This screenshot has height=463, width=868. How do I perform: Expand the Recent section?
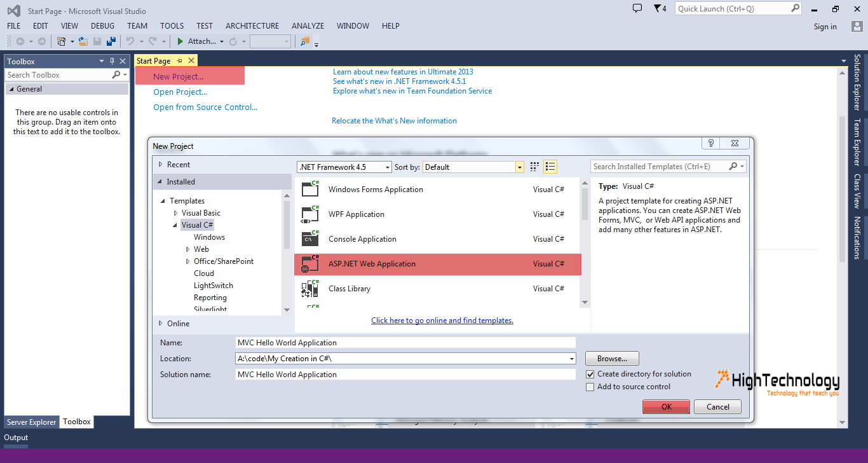tap(161, 165)
